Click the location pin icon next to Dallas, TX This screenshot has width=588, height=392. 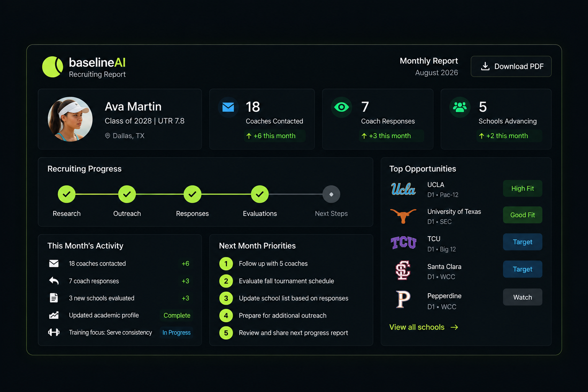[108, 136]
